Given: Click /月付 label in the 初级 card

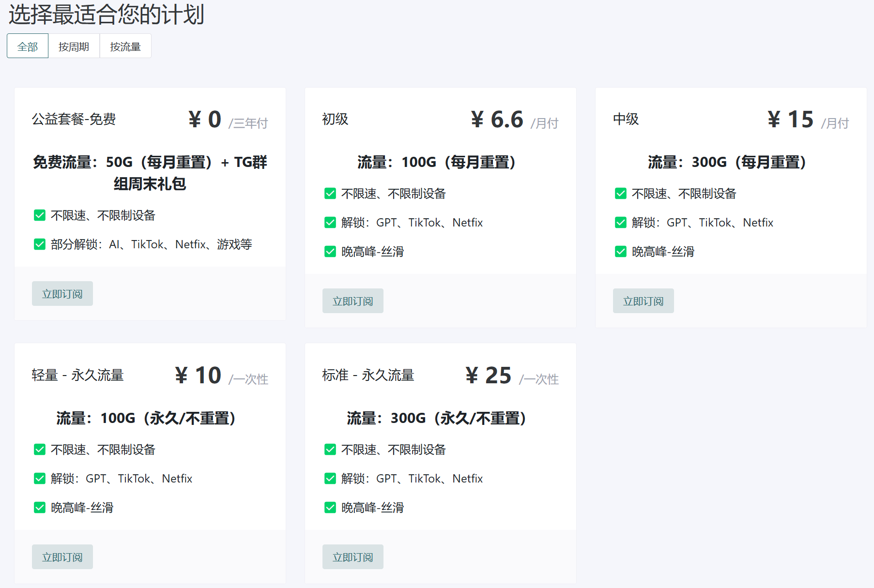Looking at the screenshot, I should tap(545, 123).
